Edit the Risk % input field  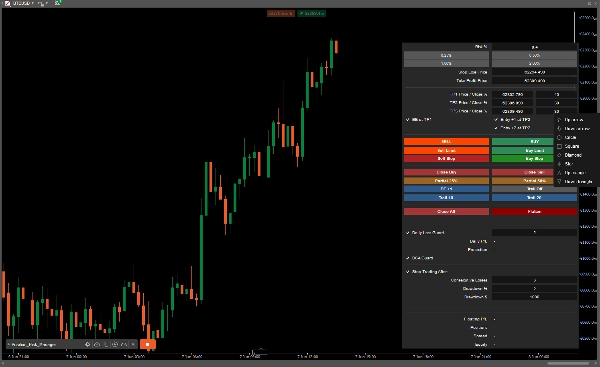(x=534, y=47)
